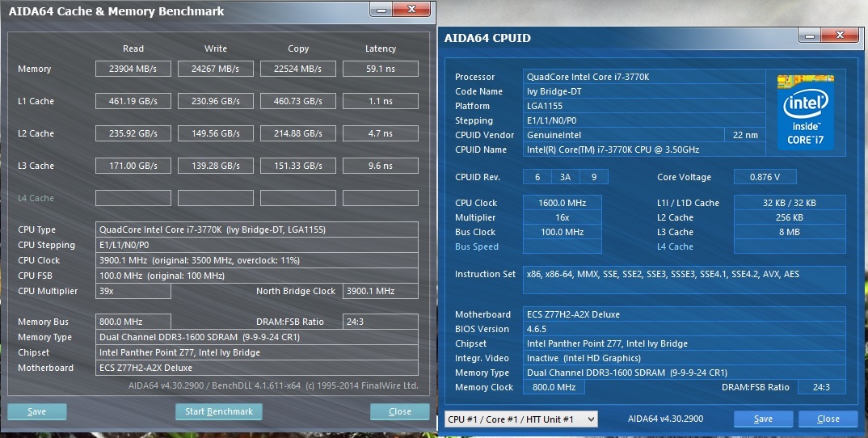Click the Bus Clock 100.0 MHz field
868x438 pixels.
tap(563, 232)
